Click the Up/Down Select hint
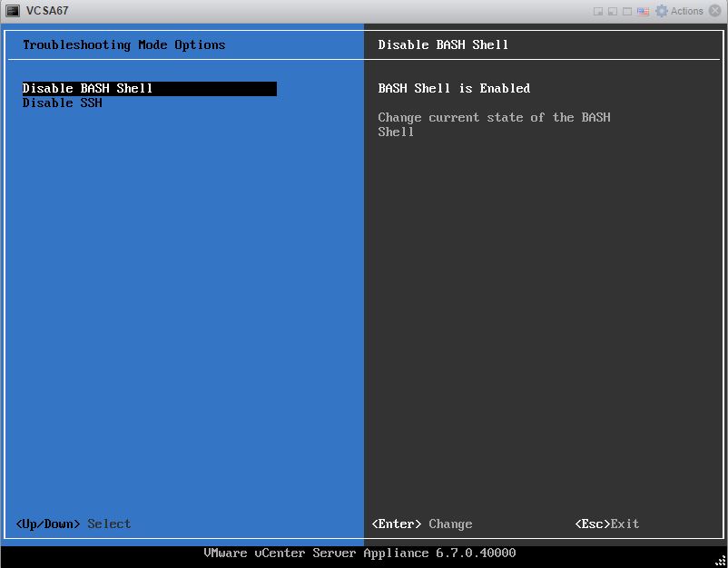The width and height of the screenshot is (728, 568). tap(74, 524)
